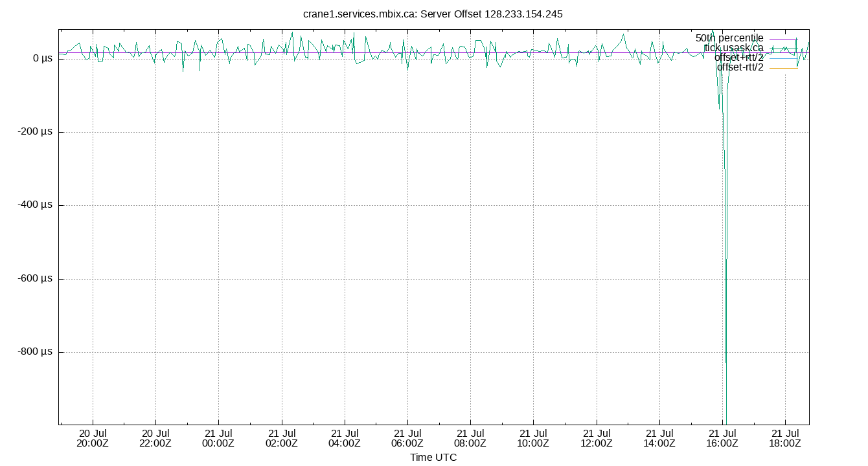Select the 'offset+rtt/2' legend entry
Image resolution: width=868 pixels, height=466 pixels.
(x=739, y=58)
